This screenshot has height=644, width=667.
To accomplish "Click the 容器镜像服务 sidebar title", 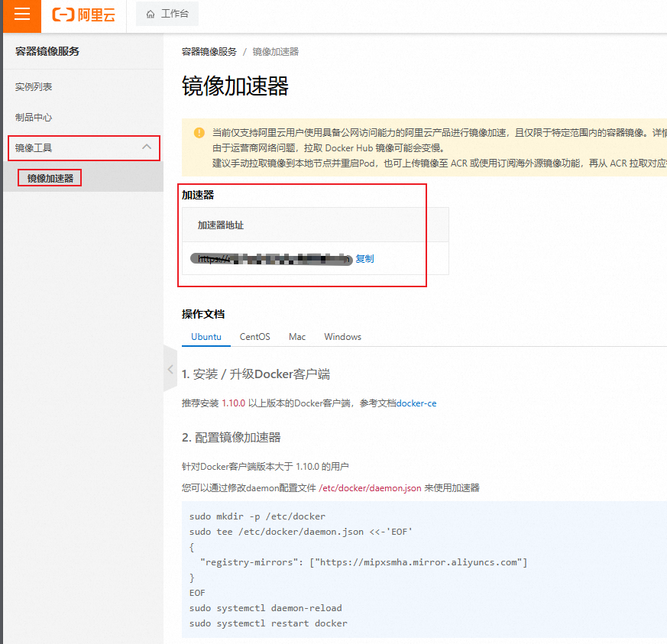I will click(x=47, y=51).
